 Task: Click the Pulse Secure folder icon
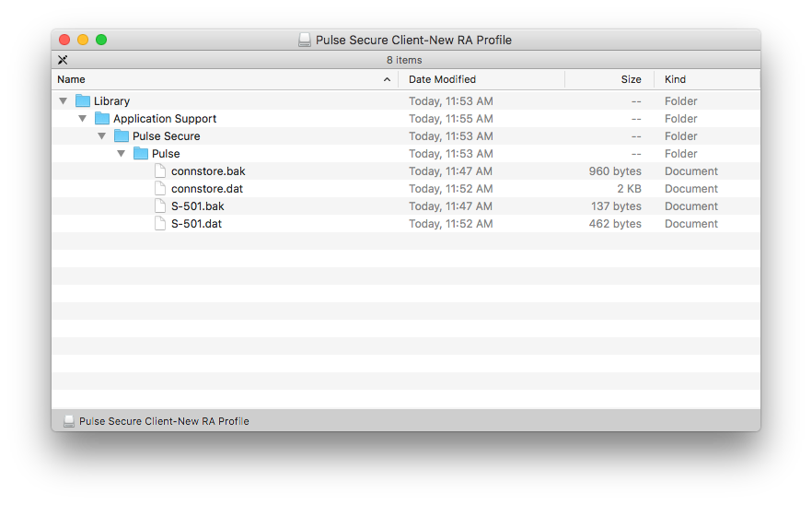coord(122,135)
